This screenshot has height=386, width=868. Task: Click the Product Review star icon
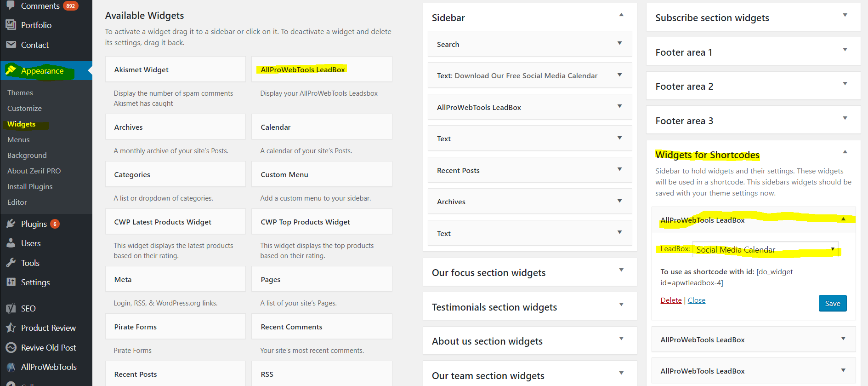tap(11, 328)
